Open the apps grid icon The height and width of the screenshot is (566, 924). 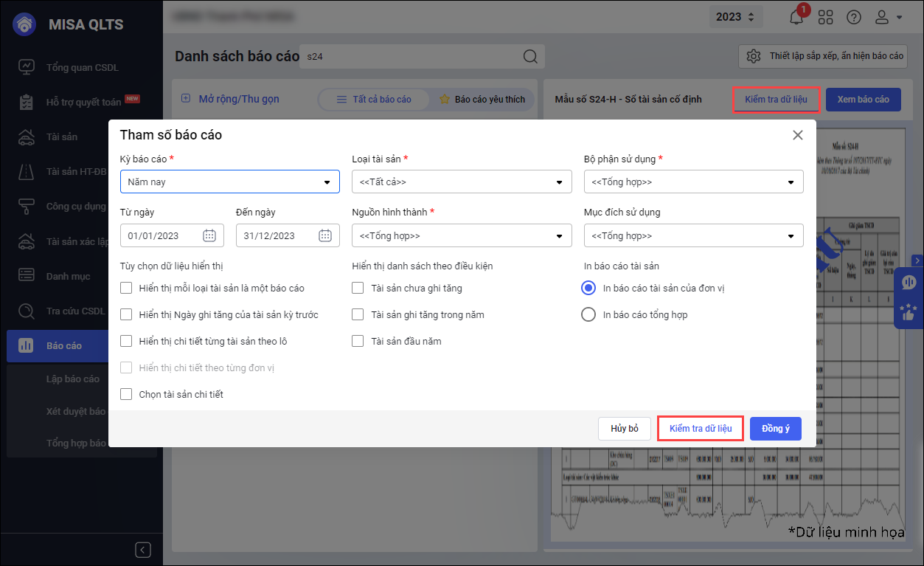tap(825, 17)
